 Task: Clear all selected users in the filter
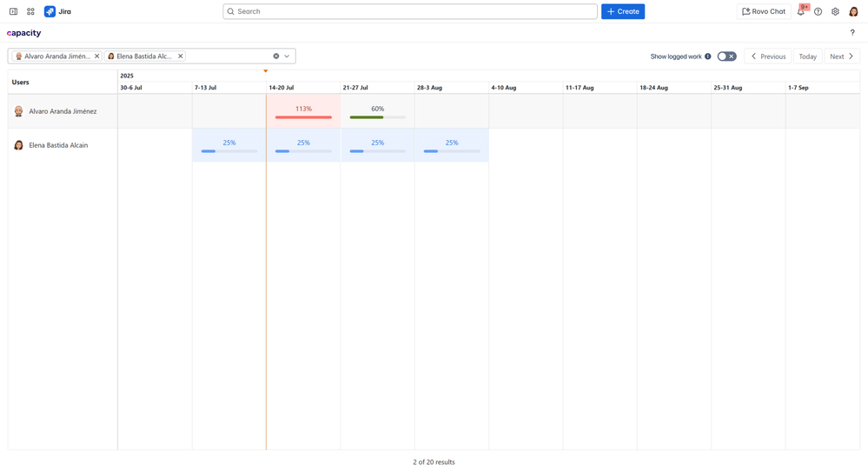[276, 56]
